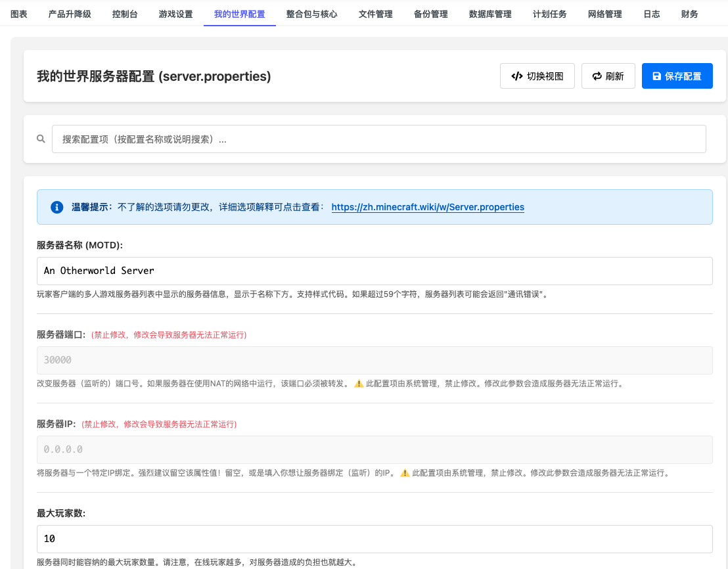
Task: Open the 产品升降级 tab
Action: point(70,14)
